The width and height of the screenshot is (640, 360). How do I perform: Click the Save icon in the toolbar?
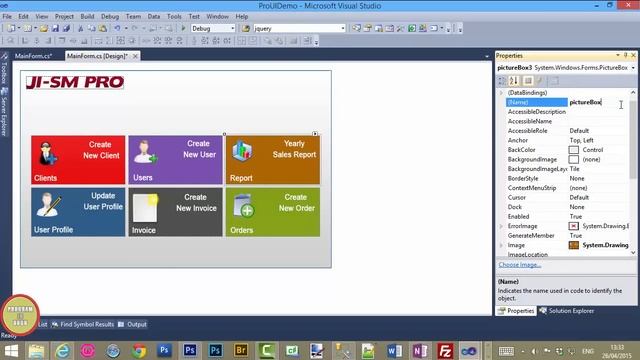[55, 28]
